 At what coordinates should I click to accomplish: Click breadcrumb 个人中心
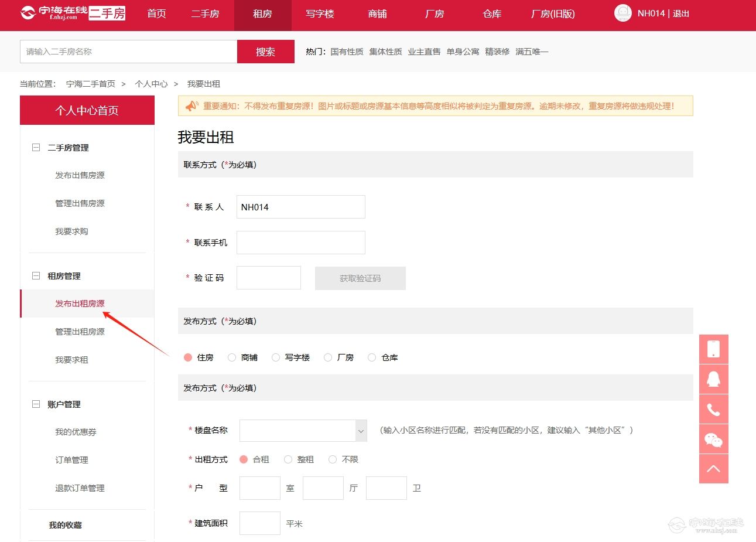[x=151, y=84]
